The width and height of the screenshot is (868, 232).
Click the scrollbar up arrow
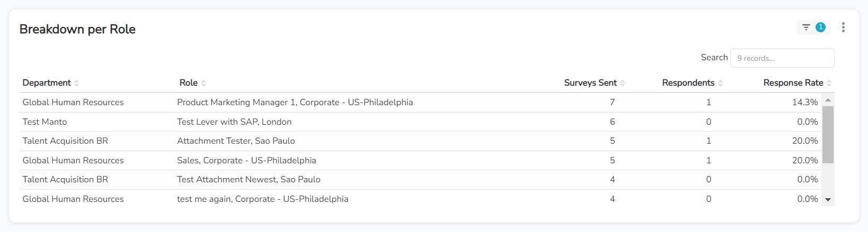click(x=828, y=100)
